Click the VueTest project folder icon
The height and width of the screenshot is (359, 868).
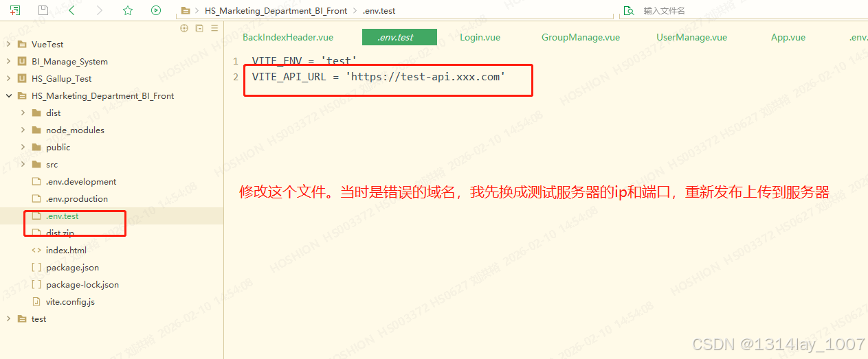tap(22, 44)
